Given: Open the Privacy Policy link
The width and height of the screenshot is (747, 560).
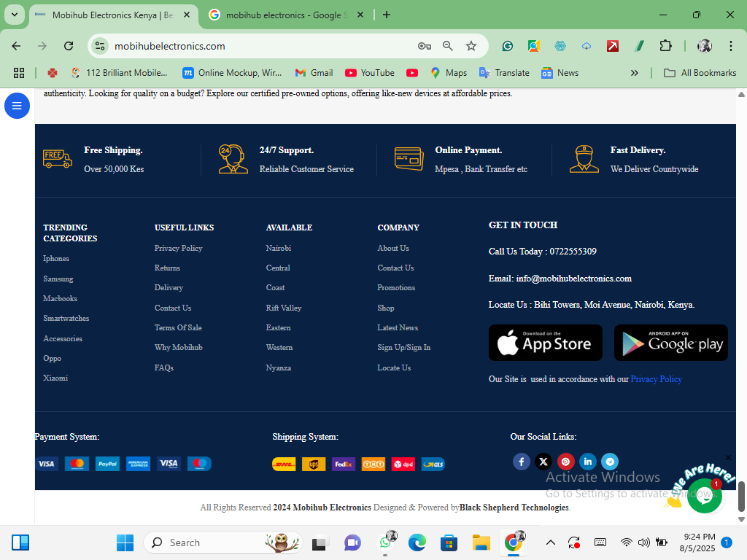Looking at the screenshot, I should click(178, 248).
